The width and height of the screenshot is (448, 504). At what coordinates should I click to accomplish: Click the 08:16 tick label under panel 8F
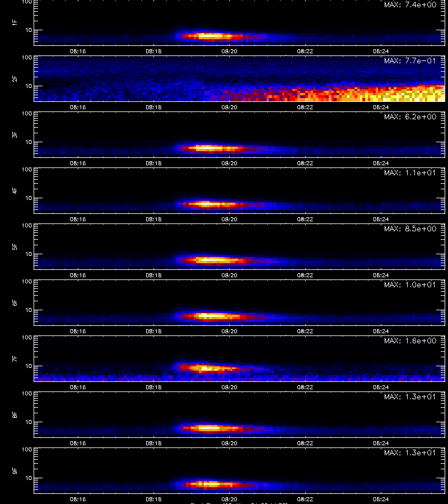(78, 444)
